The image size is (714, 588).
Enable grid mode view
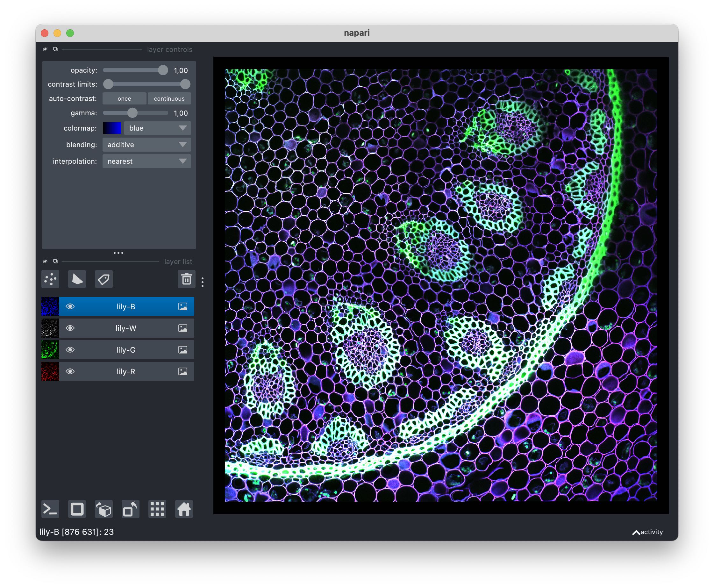point(157,509)
